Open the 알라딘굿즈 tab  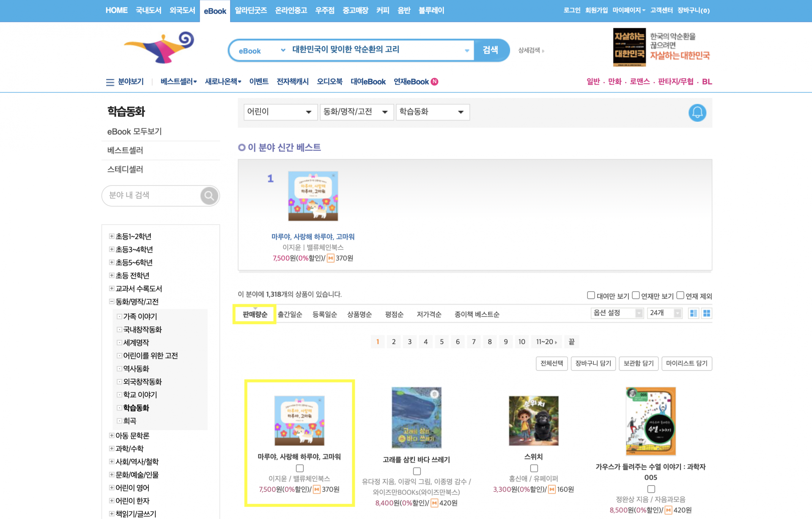(x=251, y=11)
